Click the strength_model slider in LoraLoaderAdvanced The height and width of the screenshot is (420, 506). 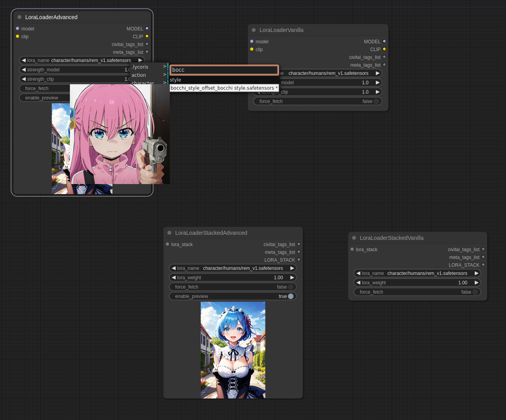pyautogui.click(x=74, y=70)
